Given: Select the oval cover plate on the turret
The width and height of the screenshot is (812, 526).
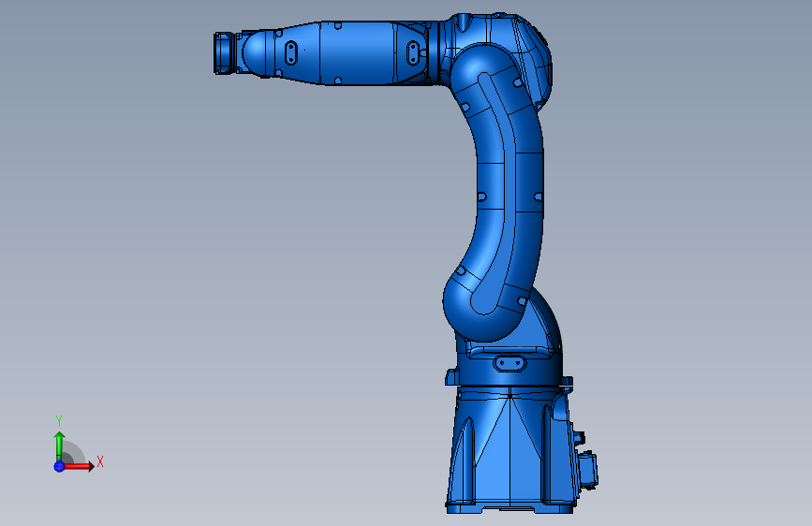Looking at the screenshot, I should click(x=509, y=363).
